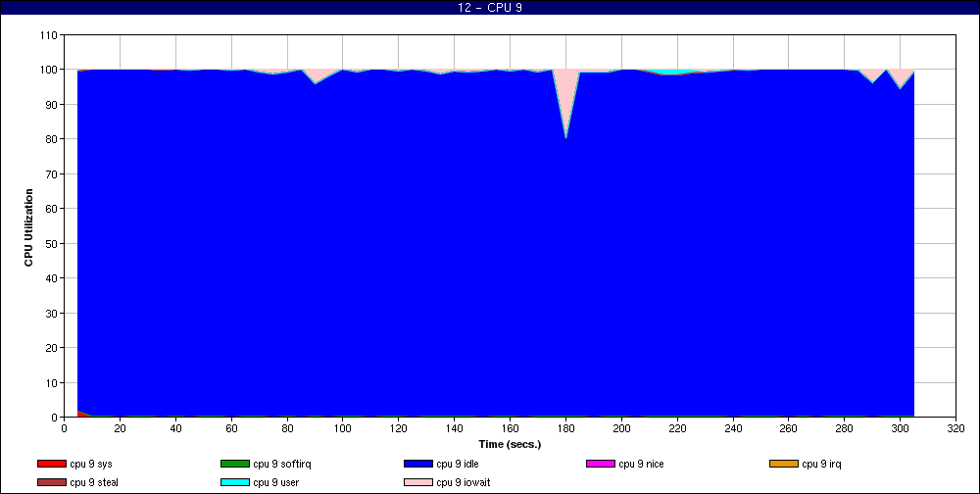The image size is (980, 494).
Task: Click the x-axis tick label 60
Action: click(x=231, y=428)
